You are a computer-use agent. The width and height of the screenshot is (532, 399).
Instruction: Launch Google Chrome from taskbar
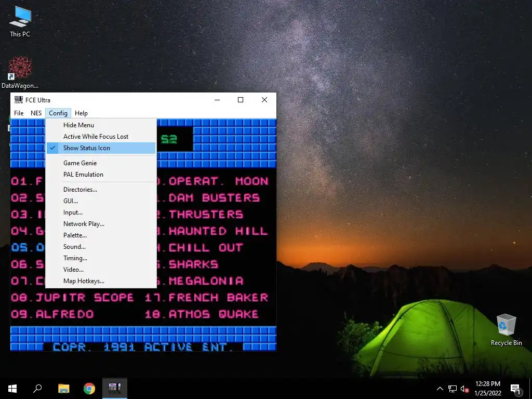(89, 389)
